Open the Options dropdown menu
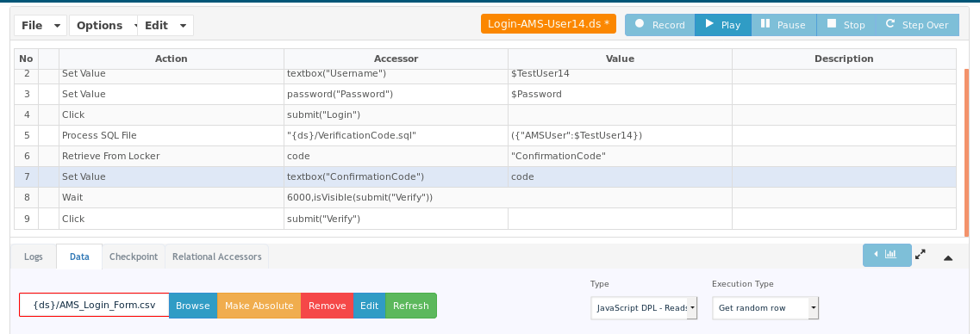 [103, 26]
